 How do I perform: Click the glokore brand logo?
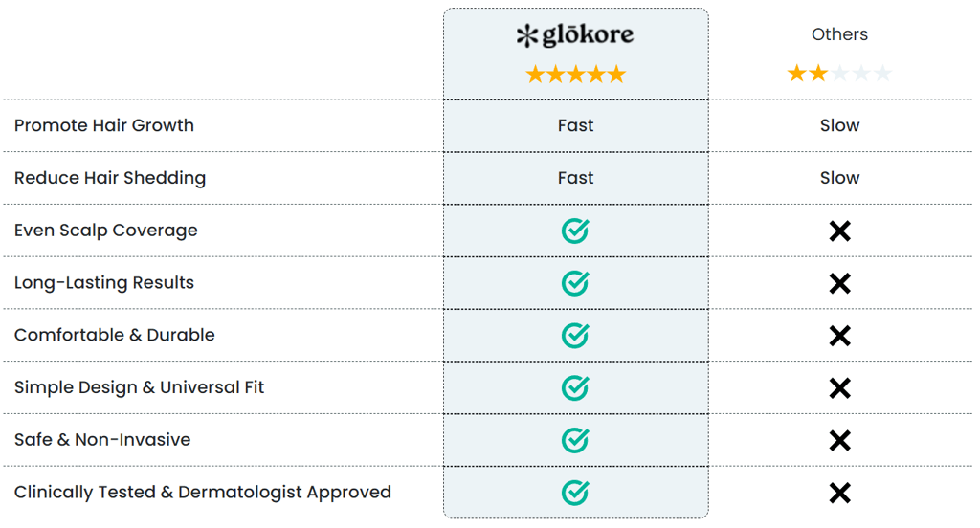(575, 36)
